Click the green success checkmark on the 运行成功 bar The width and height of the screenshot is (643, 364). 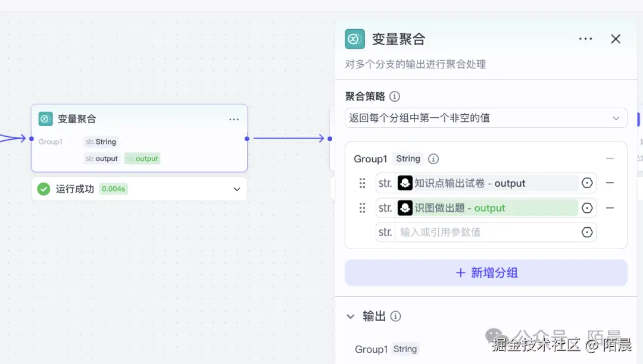(43, 189)
